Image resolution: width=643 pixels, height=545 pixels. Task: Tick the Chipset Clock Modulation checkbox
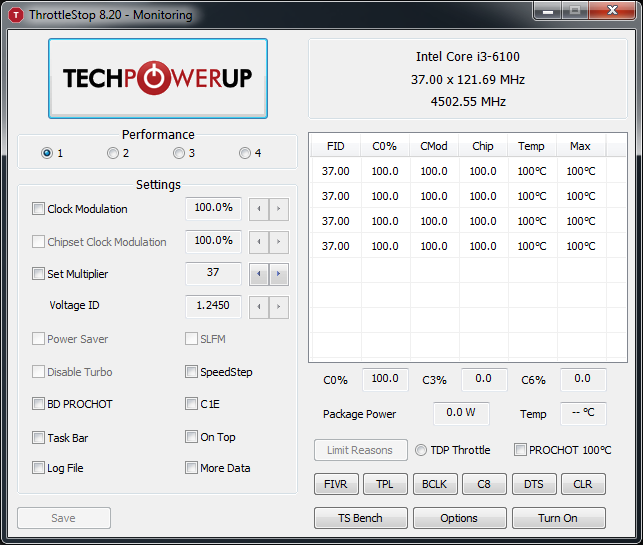tap(38, 241)
